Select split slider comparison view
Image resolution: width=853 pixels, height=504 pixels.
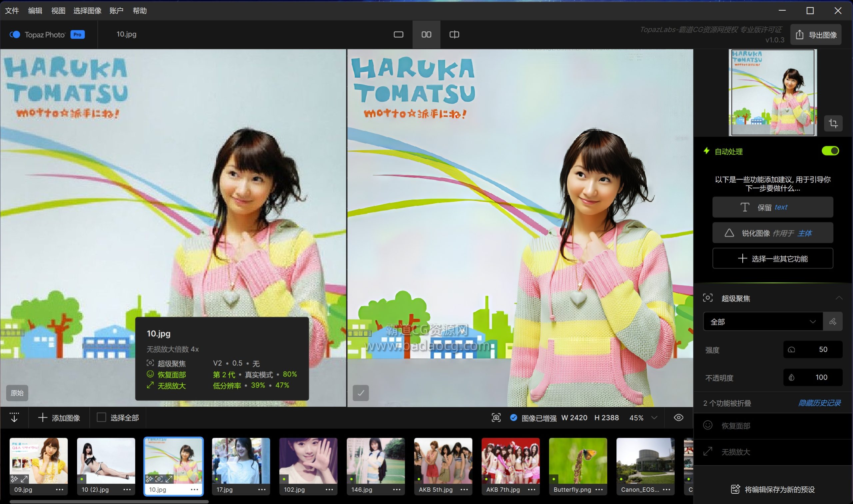454,34
